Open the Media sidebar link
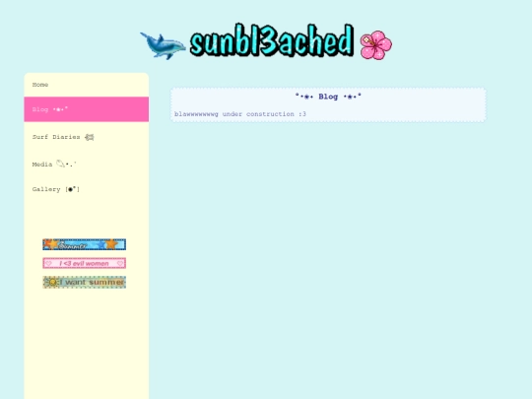The height and width of the screenshot is (399, 532). tap(86, 165)
